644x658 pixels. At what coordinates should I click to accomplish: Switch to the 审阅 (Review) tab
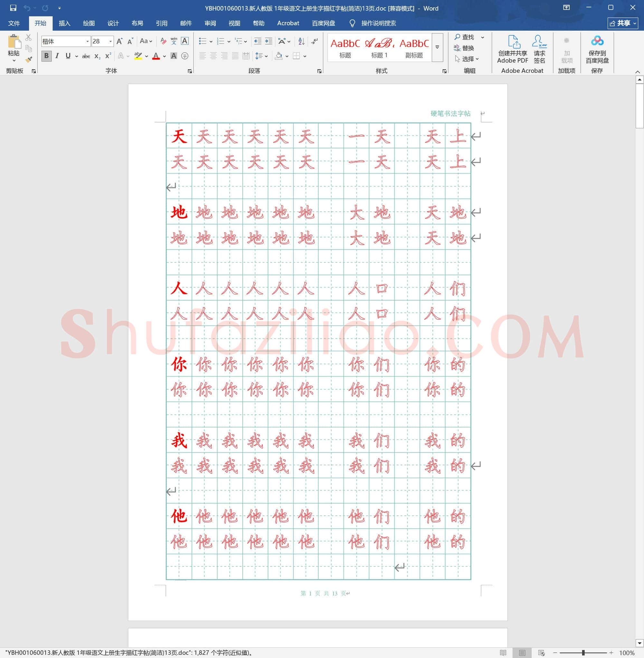click(x=210, y=23)
